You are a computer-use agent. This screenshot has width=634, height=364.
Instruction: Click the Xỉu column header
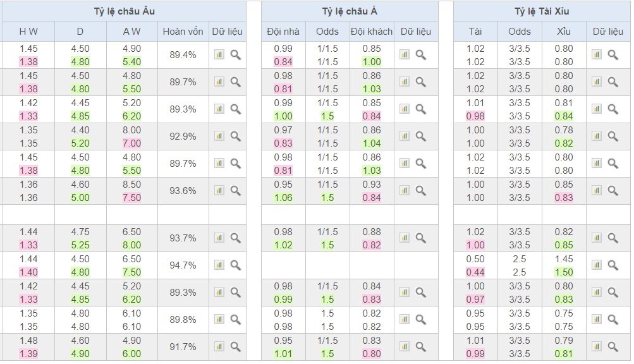(x=563, y=31)
